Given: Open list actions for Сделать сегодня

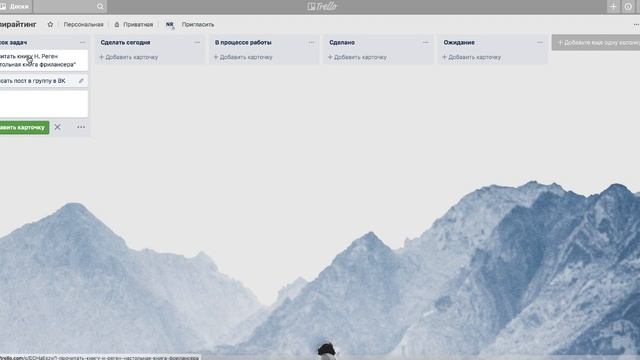Looking at the screenshot, I should 197,42.
